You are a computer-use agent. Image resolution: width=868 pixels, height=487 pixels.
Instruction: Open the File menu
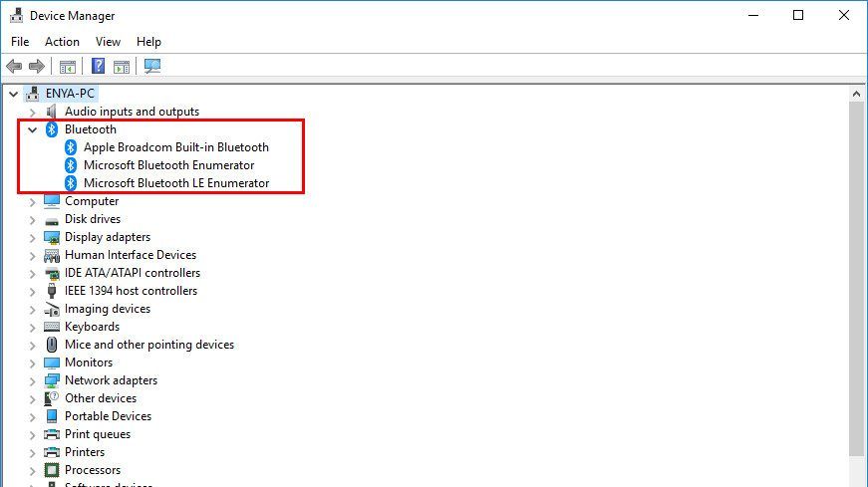pyautogui.click(x=20, y=42)
